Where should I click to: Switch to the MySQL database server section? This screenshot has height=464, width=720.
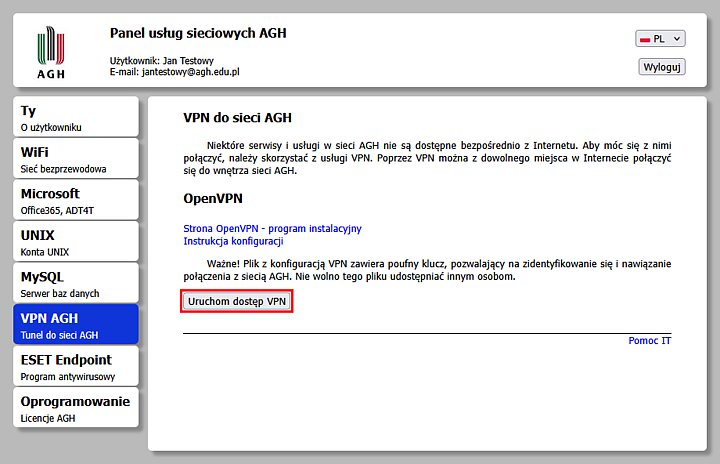tap(76, 283)
